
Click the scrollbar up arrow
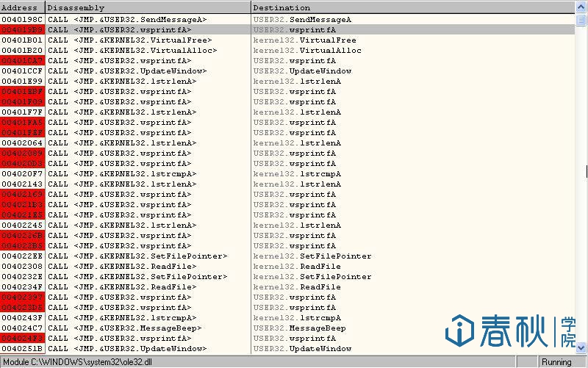point(581,7)
